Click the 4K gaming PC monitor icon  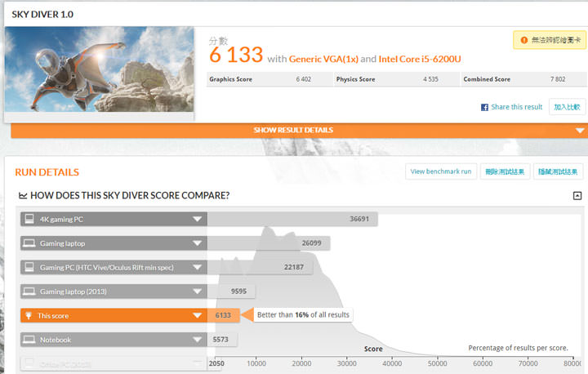point(29,219)
